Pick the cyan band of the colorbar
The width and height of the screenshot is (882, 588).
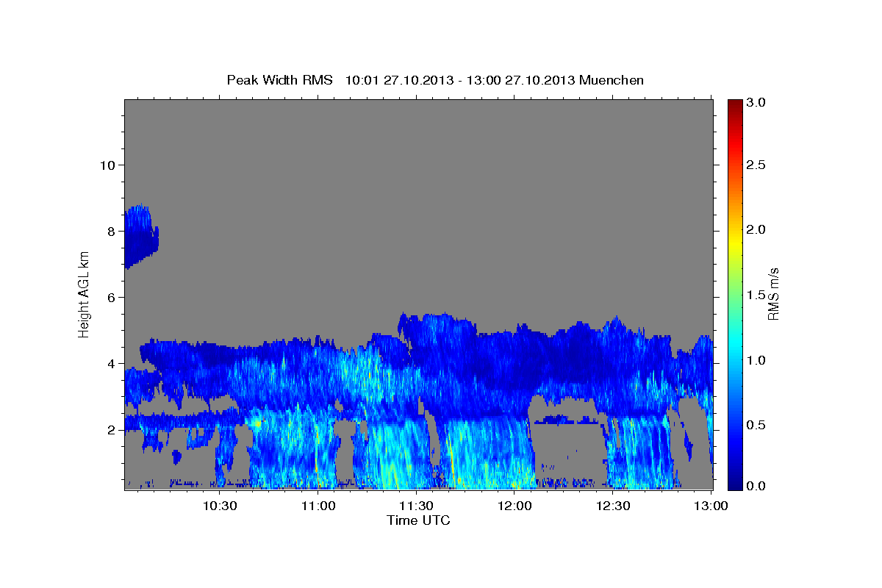(x=734, y=349)
